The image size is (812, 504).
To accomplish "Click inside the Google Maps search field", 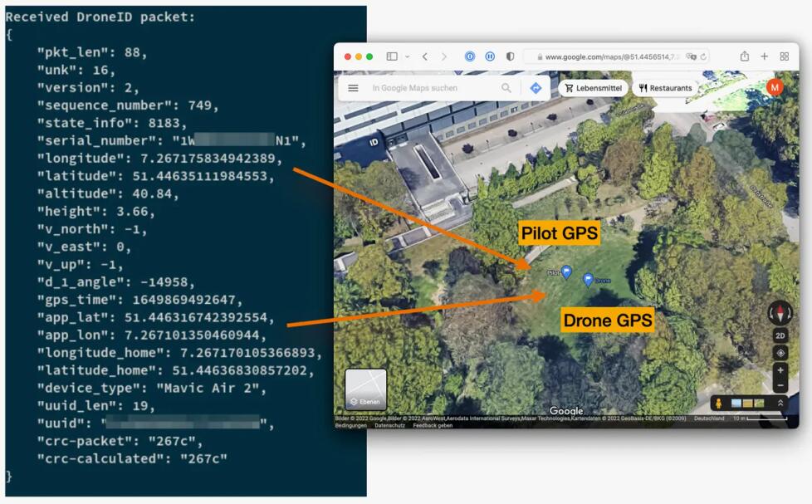I will click(x=432, y=88).
